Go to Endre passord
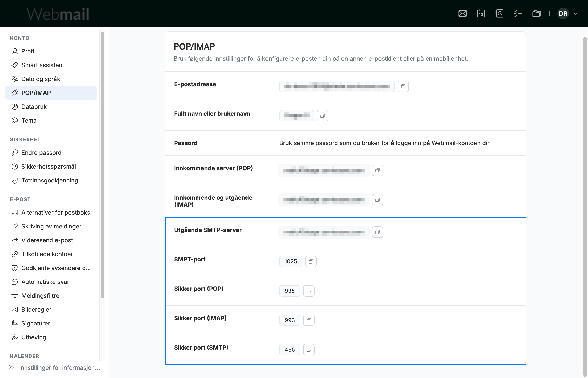This screenshot has width=588, height=378. [x=51, y=153]
